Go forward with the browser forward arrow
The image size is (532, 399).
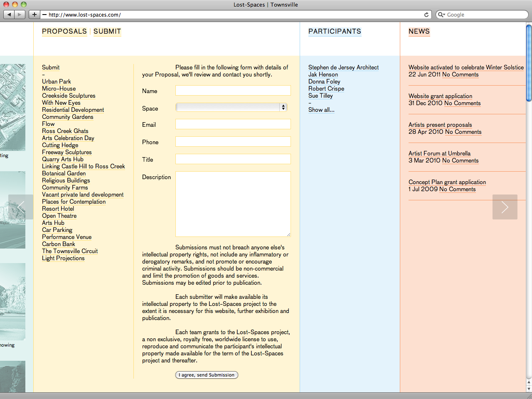coord(20,15)
